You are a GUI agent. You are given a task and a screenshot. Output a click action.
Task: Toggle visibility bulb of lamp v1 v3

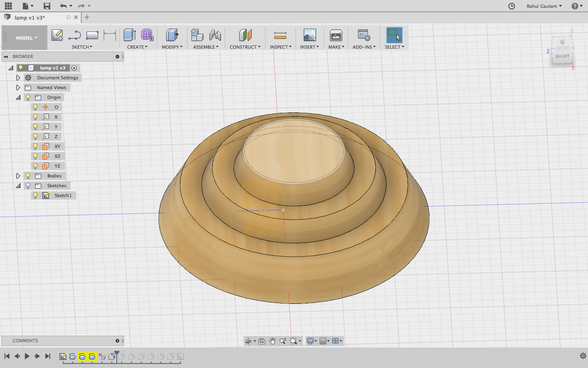[21, 68]
